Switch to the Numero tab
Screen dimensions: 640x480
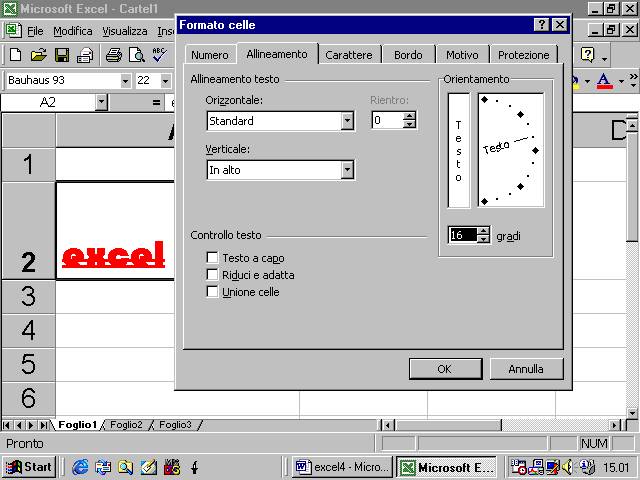coord(210,55)
